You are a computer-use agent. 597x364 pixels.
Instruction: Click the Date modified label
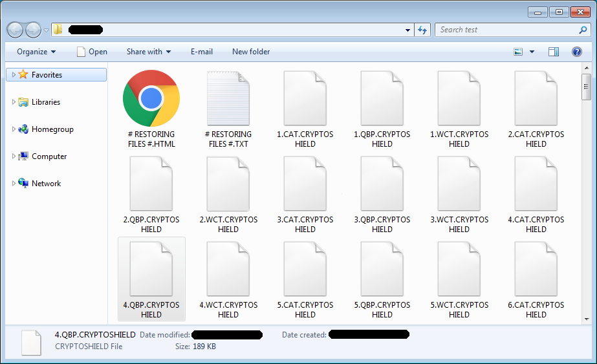(x=165, y=335)
